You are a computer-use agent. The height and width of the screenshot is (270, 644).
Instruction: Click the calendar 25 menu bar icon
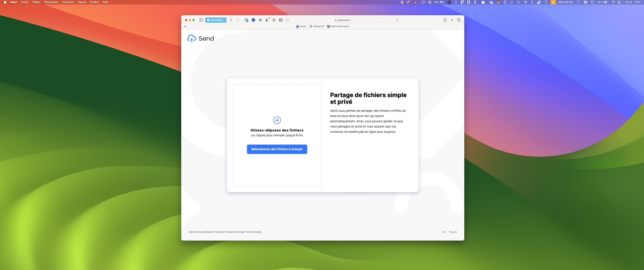(498, 2)
